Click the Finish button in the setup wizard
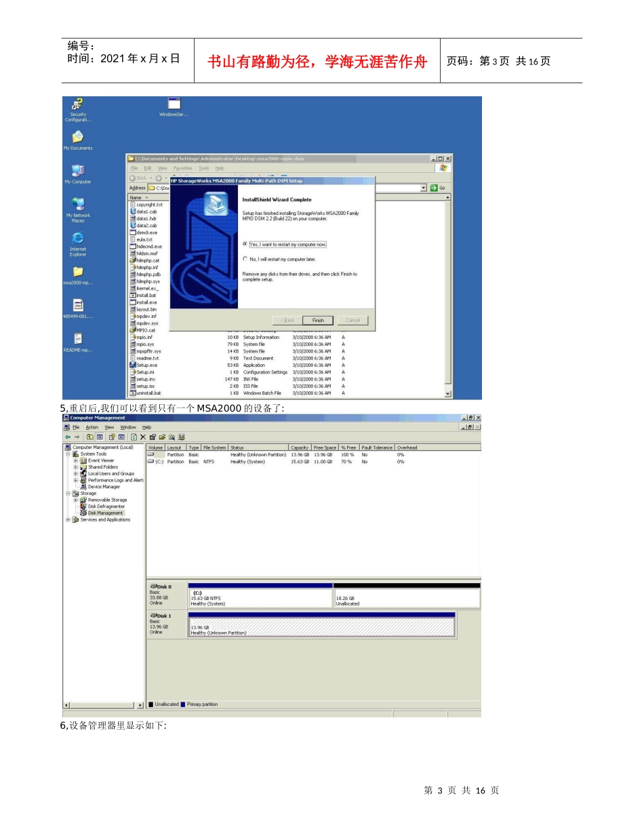Viewport: 644px width, 834px height. (x=319, y=320)
